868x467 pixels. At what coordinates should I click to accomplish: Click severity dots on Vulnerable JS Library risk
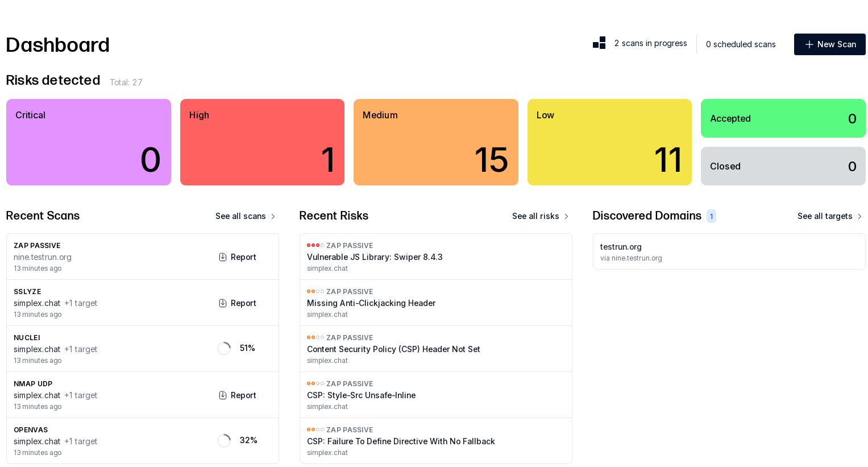pos(315,245)
